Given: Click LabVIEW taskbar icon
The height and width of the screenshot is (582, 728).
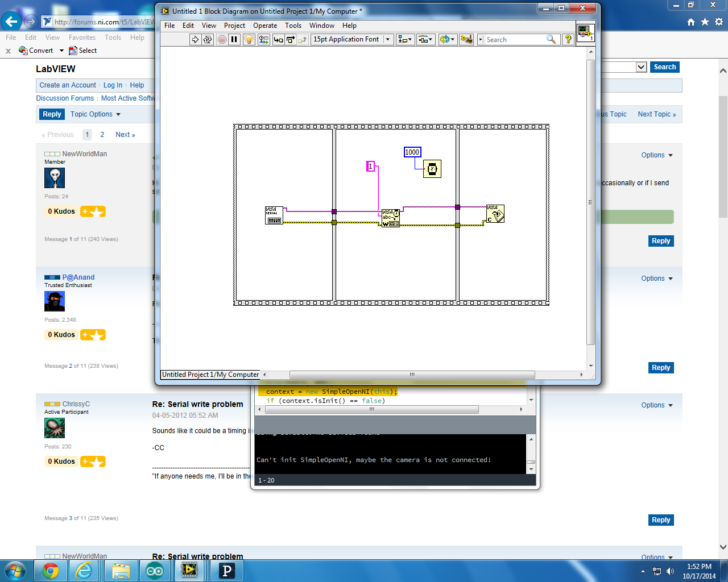Looking at the screenshot, I should pyautogui.click(x=189, y=571).
